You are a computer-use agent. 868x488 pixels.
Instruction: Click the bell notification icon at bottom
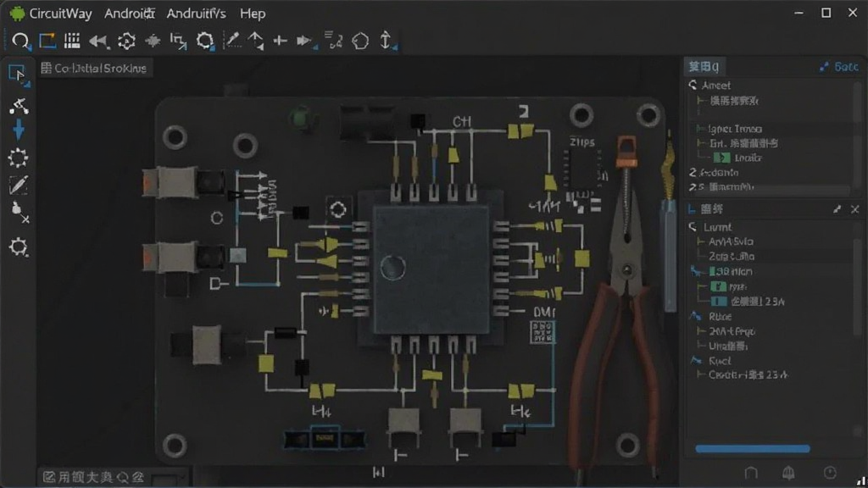(x=788, y=473)
